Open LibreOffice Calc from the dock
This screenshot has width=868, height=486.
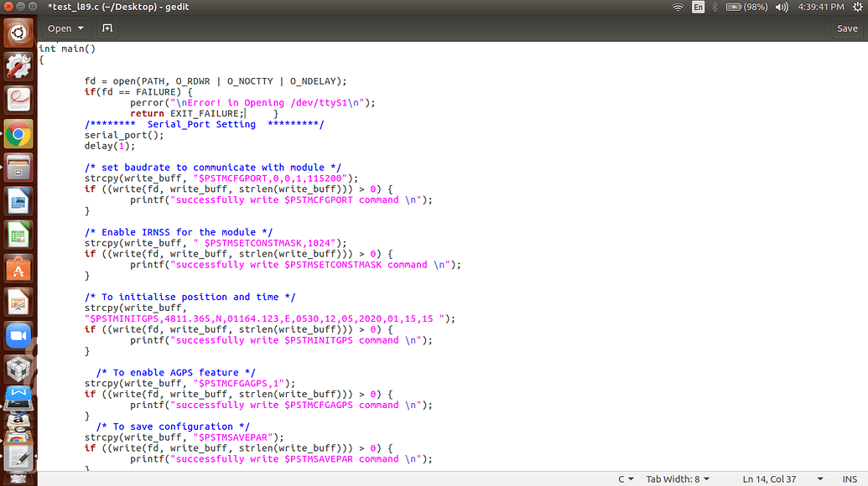(x=18, y=235)
